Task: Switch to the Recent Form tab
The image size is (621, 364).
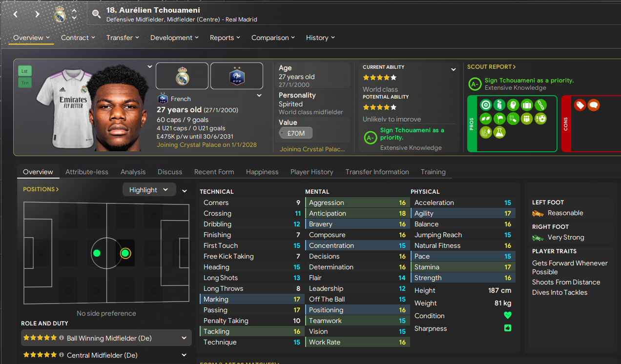Action: point(214,172)
